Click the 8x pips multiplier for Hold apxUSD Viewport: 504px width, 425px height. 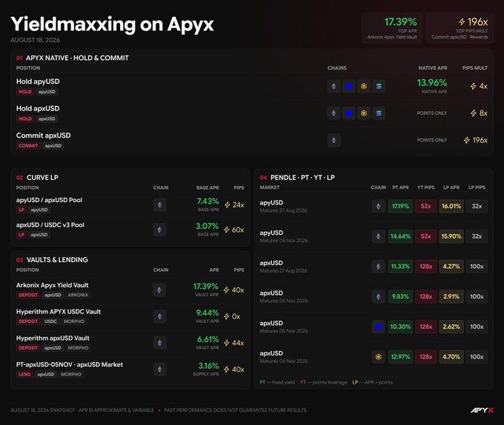tap(483, 113)
